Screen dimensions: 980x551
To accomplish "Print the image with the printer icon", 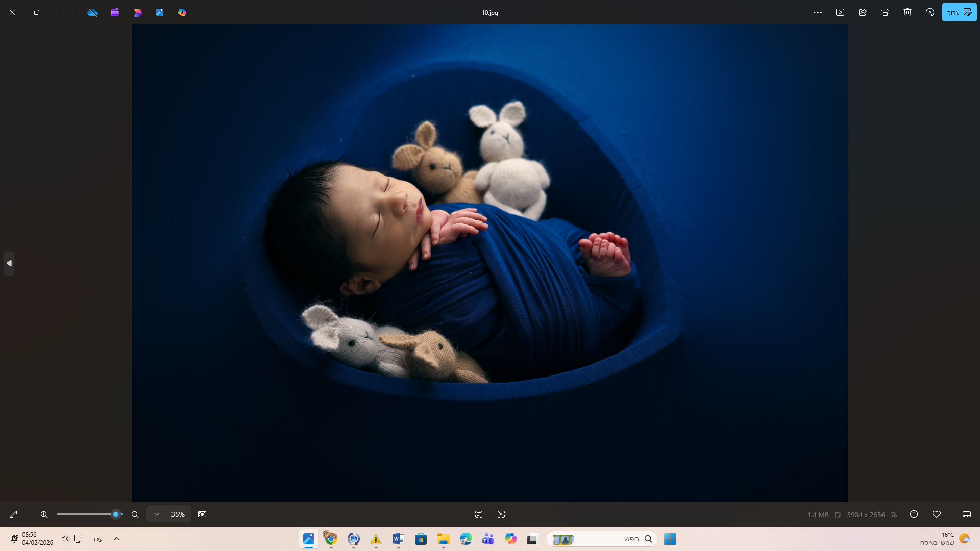I will pos(885,12).
